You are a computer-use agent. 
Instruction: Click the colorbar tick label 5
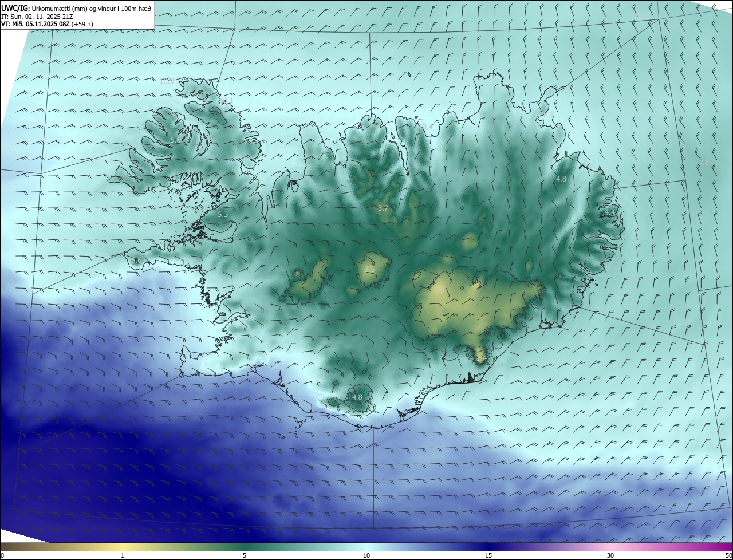(x=245, y=555)
